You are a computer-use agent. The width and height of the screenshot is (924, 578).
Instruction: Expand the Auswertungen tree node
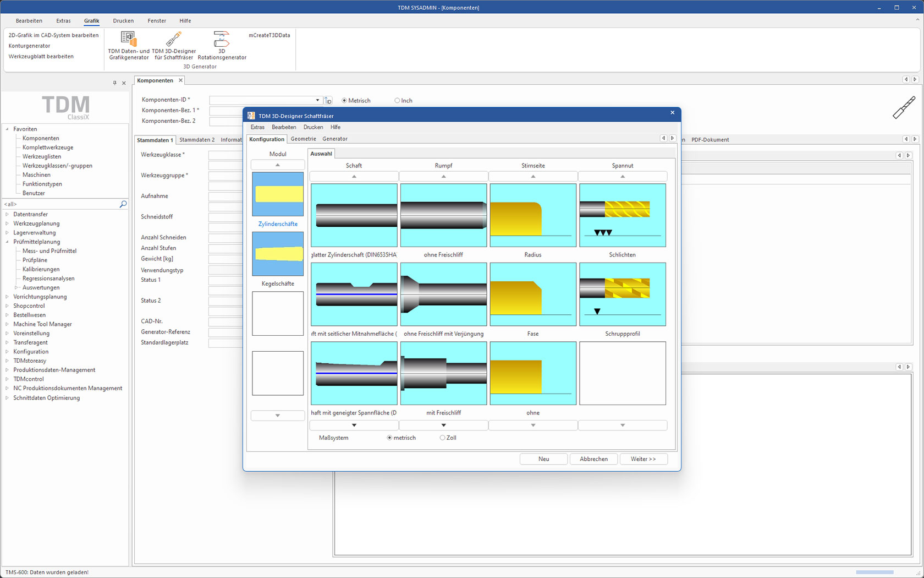coord(16,287)
